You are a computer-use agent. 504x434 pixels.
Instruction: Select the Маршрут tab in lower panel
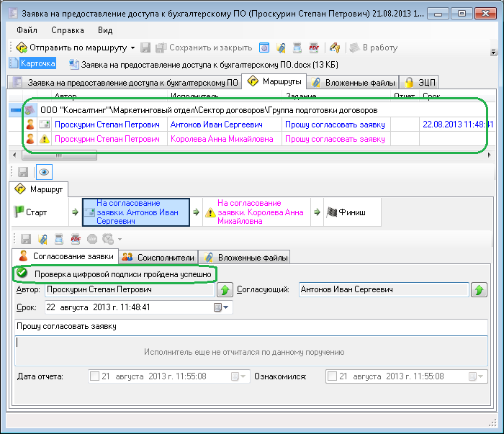tap(39, 189)
